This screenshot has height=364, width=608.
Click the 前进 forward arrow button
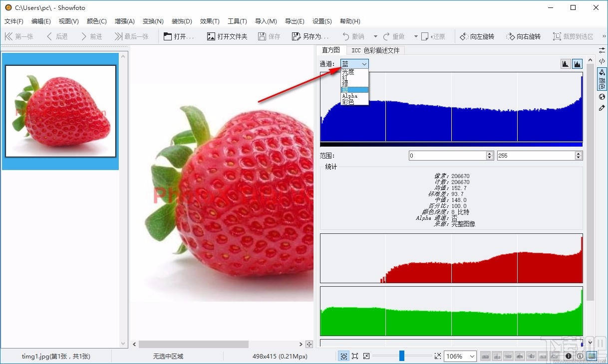click(x=91, y=36)
